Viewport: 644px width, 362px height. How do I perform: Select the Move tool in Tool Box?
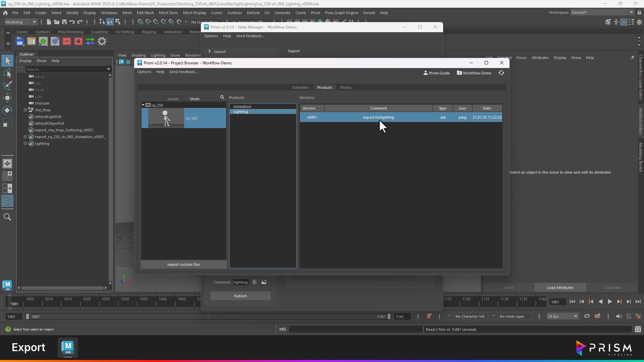pyautogui.click(x=7, y=98)
